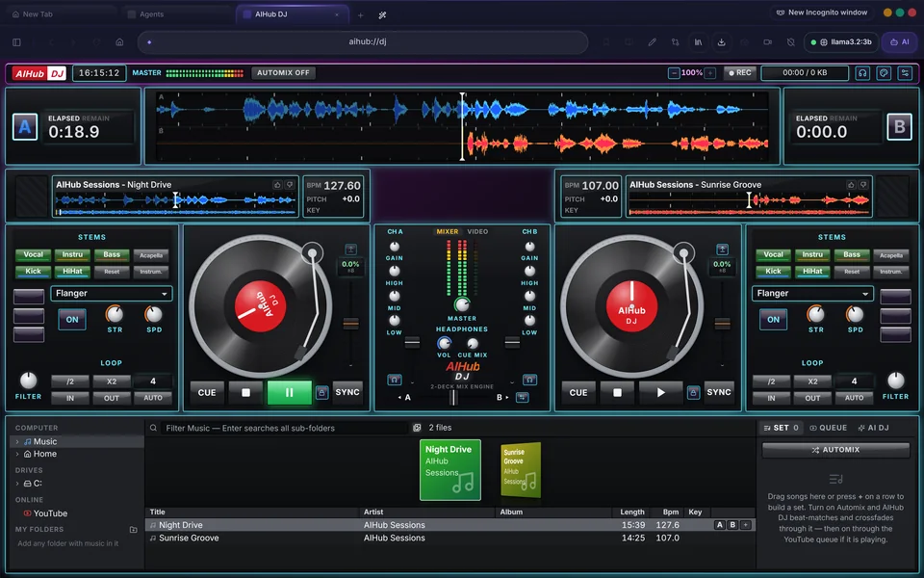Click deck A pitch reset icon above 0.0%

pyautogui.click(x=350, y=250)
